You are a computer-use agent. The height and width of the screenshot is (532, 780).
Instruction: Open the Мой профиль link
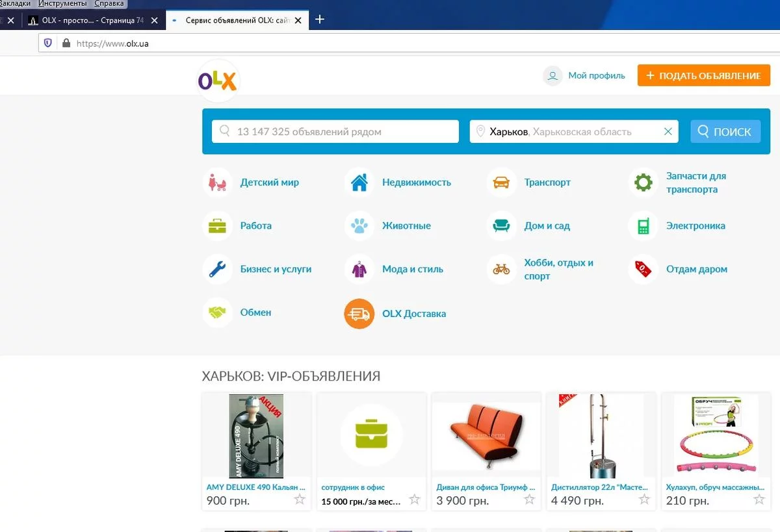597,75
